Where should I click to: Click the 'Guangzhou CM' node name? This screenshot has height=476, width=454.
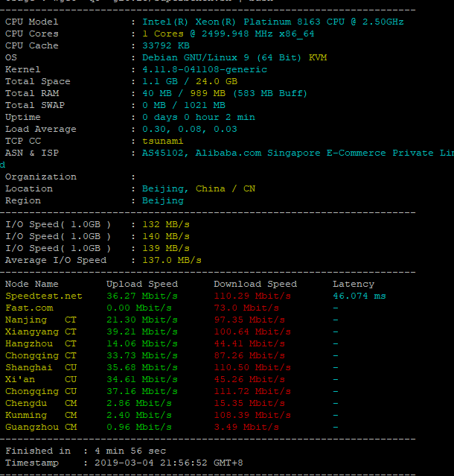tap(41, 427)
